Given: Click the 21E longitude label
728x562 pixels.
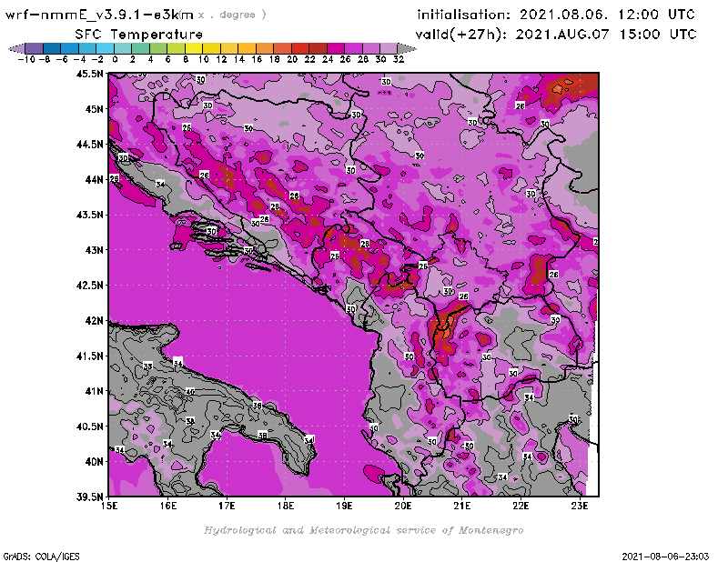Looking at the screenshot, I should tap(462, 506).
